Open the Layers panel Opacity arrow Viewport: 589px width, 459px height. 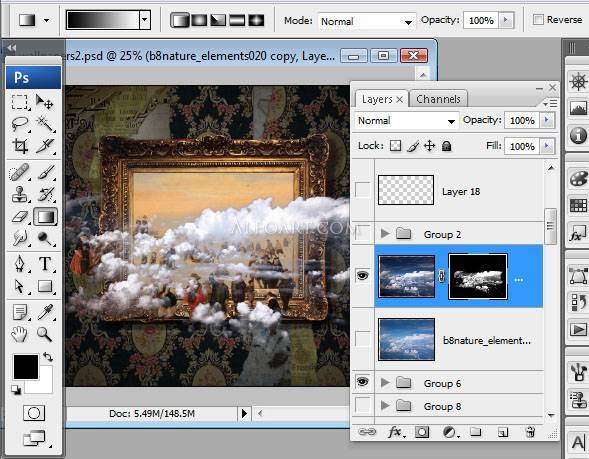(x=547, y=120)
